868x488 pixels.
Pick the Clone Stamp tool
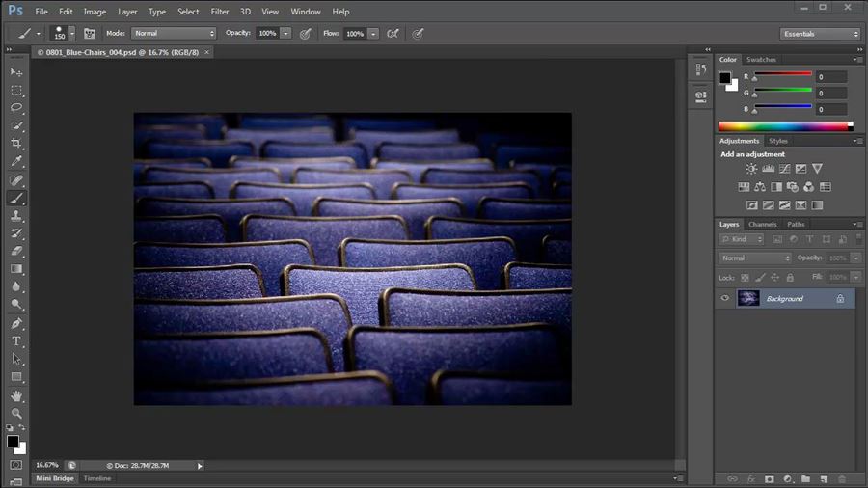point(16,215)
